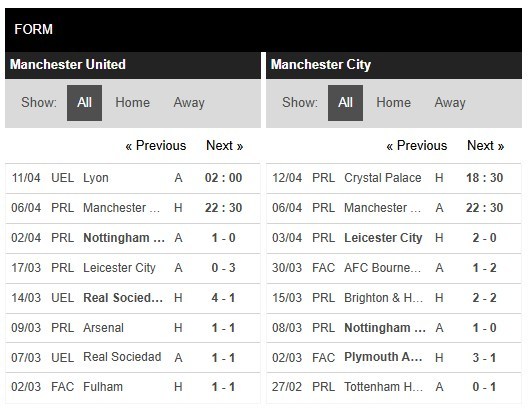The image size is (530, 414).
Task: Select the Brighton 2 - 2 match
Action: coord(394,298)
